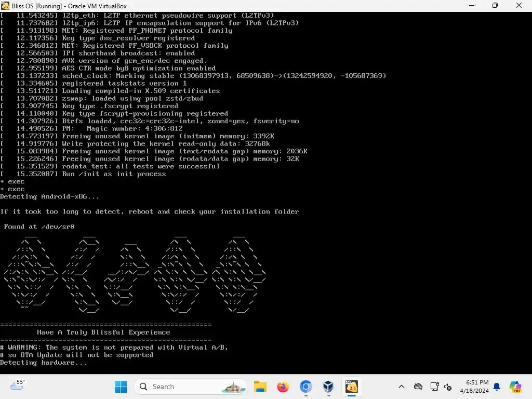Image resolution: width=532 pixels, height=399 pixels.
Task: Click the 'Detecting hardware...' line
Action: [x=44, y=362]
